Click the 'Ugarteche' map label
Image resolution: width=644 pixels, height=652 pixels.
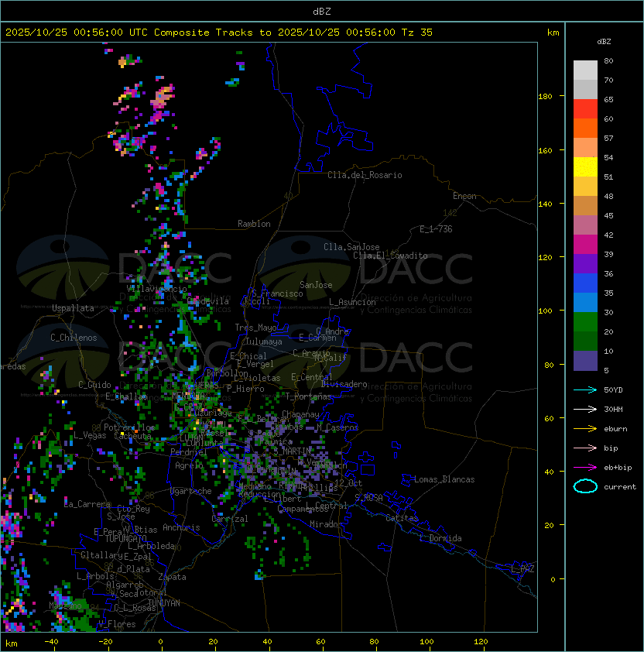[x=191, y=491]
